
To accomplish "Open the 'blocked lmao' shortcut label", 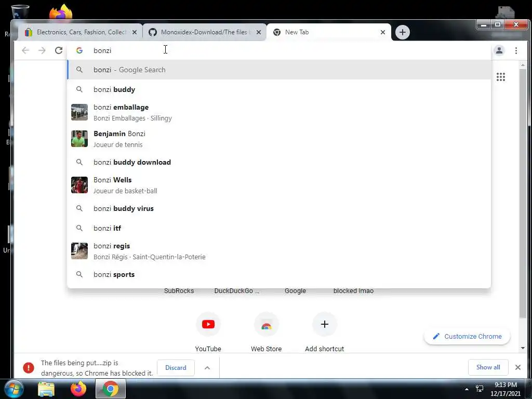I will point(353,291).
